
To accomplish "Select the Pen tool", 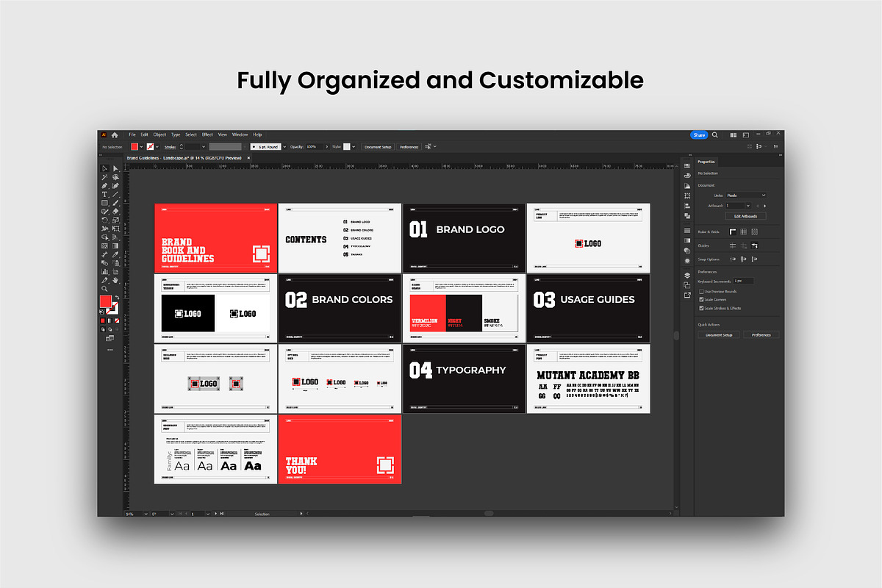I will click(x=104, y=186).
